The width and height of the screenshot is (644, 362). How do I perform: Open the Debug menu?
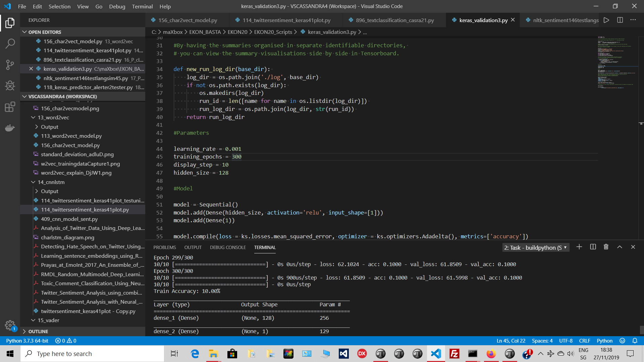click(117, 6)
